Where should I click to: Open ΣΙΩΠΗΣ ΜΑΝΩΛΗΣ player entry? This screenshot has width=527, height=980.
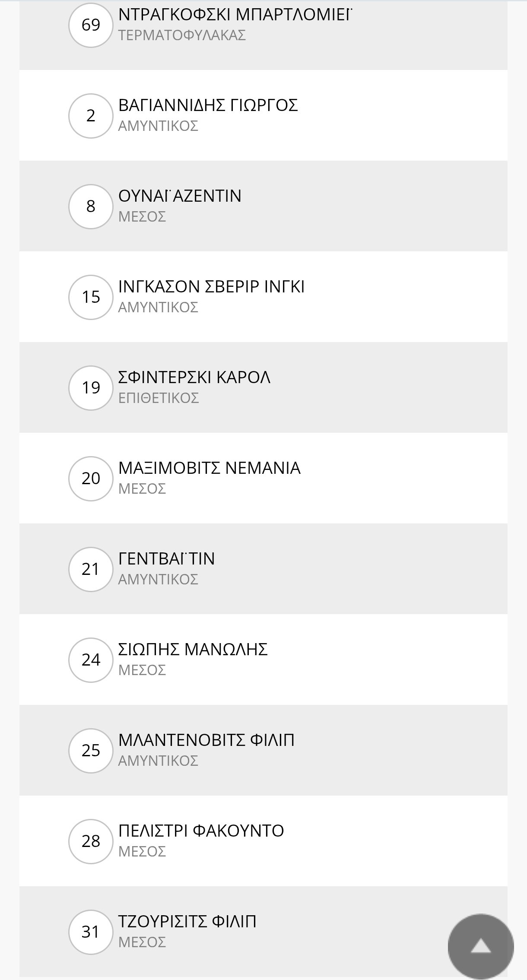pyautogui.click(x=193, y=650)
